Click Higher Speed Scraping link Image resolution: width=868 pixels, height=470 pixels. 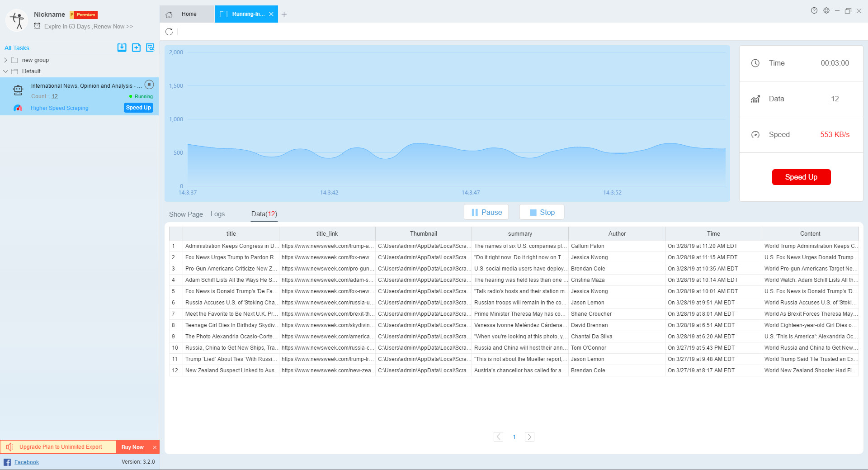(x=60, y=108)
